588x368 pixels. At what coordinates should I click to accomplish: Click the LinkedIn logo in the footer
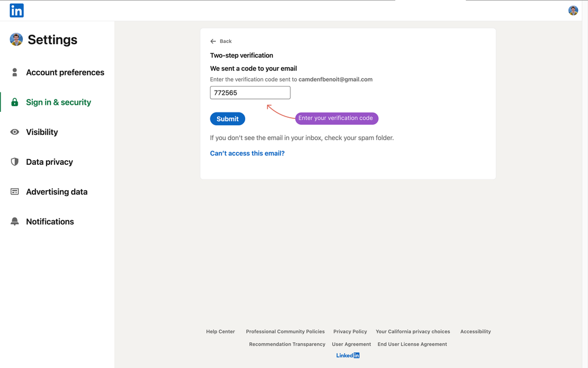pyautogui.click(x=348, y=355)
